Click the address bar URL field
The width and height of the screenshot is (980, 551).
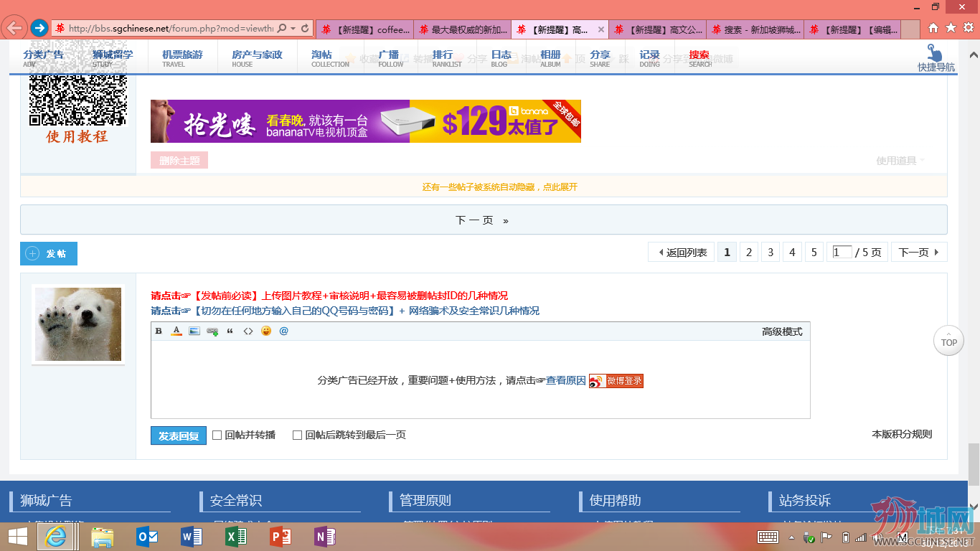pyautogui.click(x=170, y=29)
